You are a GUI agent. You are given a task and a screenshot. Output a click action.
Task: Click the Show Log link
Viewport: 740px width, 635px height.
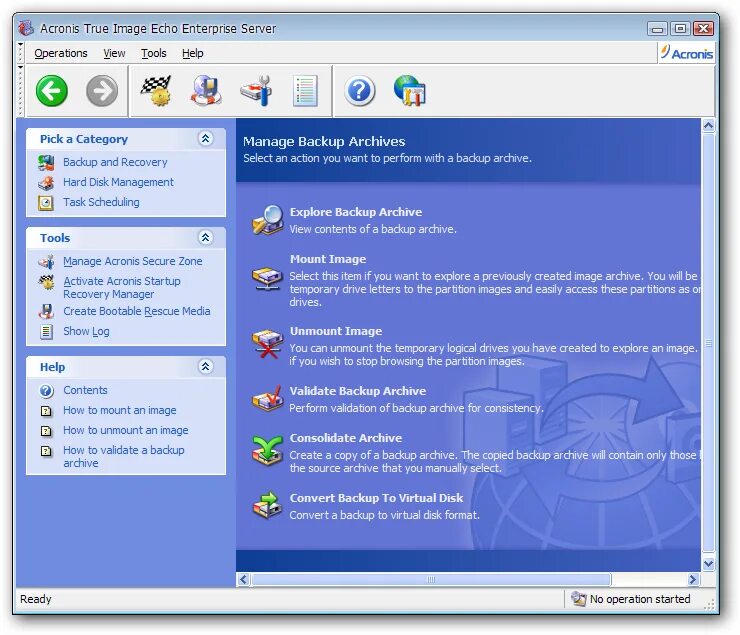click(86, 331)
